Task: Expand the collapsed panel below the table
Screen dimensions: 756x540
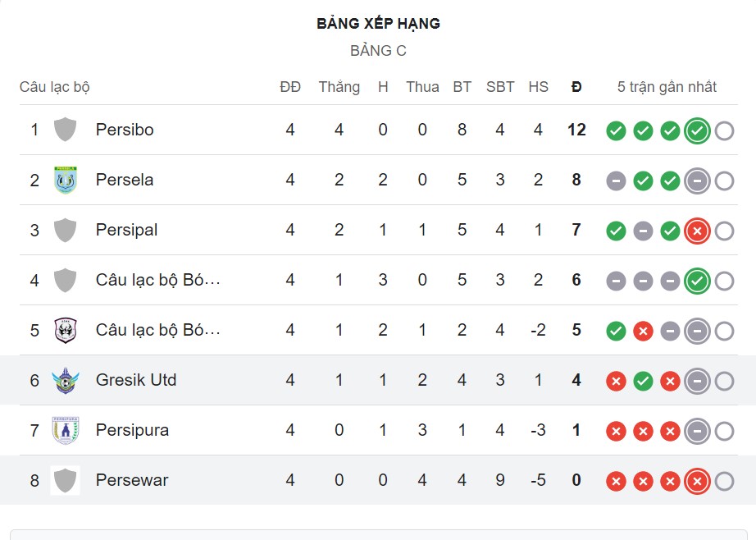Action: [x=378, y=533]
